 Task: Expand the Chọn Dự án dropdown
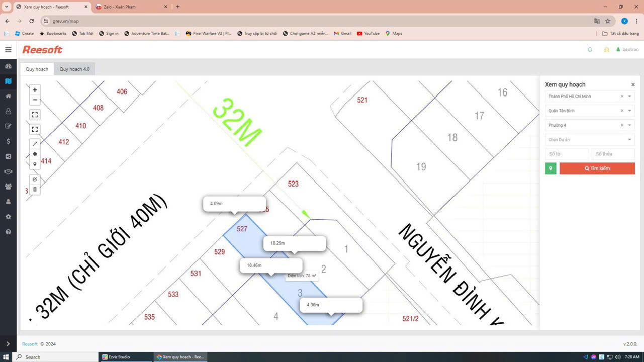click(629, 140)
